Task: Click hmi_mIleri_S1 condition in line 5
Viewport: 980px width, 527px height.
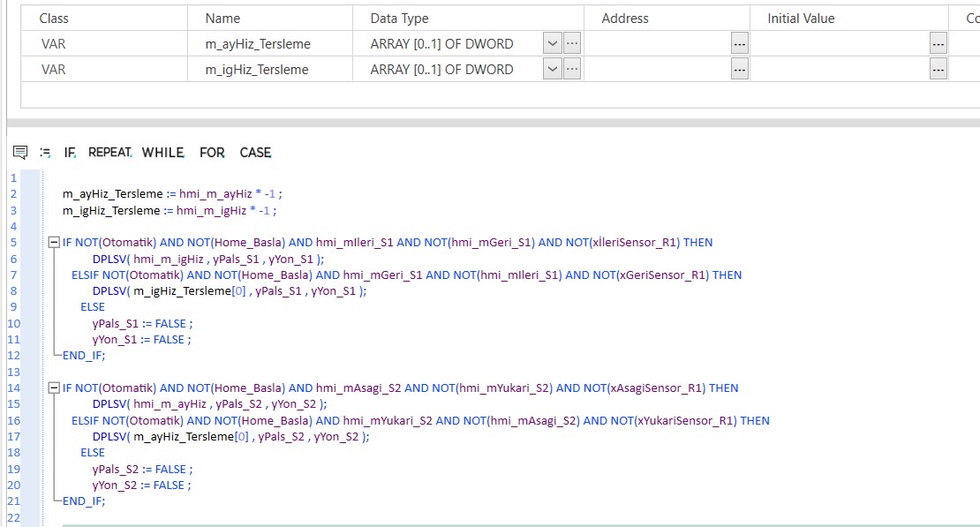Action: (354, 243)
